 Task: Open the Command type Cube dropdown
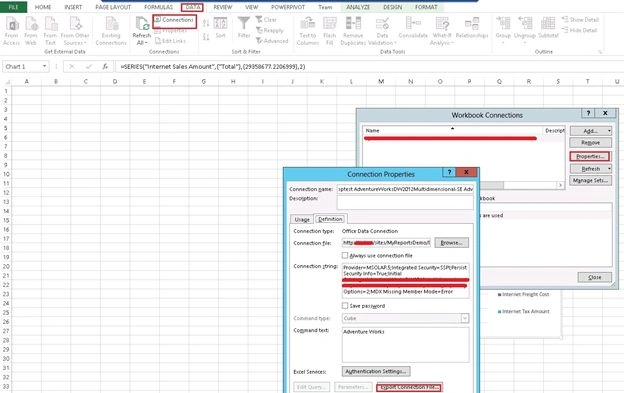click(x=406, y=318)
